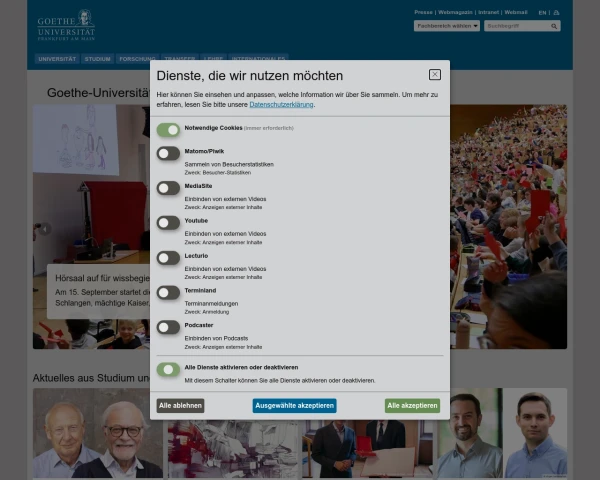The image size is (600, 480).
Task: Toggle the Notwendige Cookies switch
Action: click(168, 130)
